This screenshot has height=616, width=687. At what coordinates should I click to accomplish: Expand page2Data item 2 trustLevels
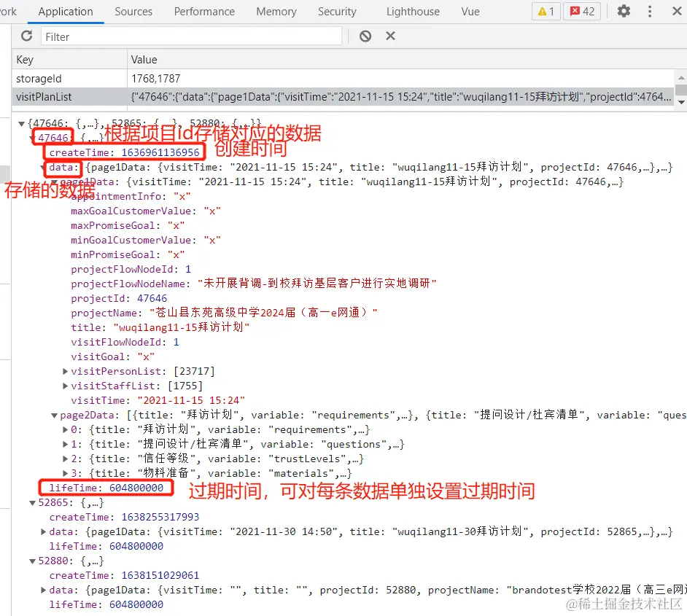pyautogui.click(x=65, y=459)
